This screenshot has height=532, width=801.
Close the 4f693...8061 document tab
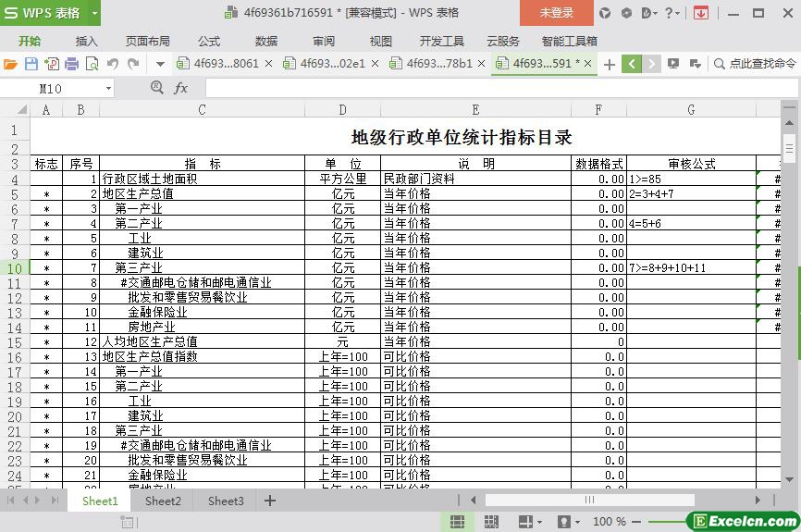[269, 64]
